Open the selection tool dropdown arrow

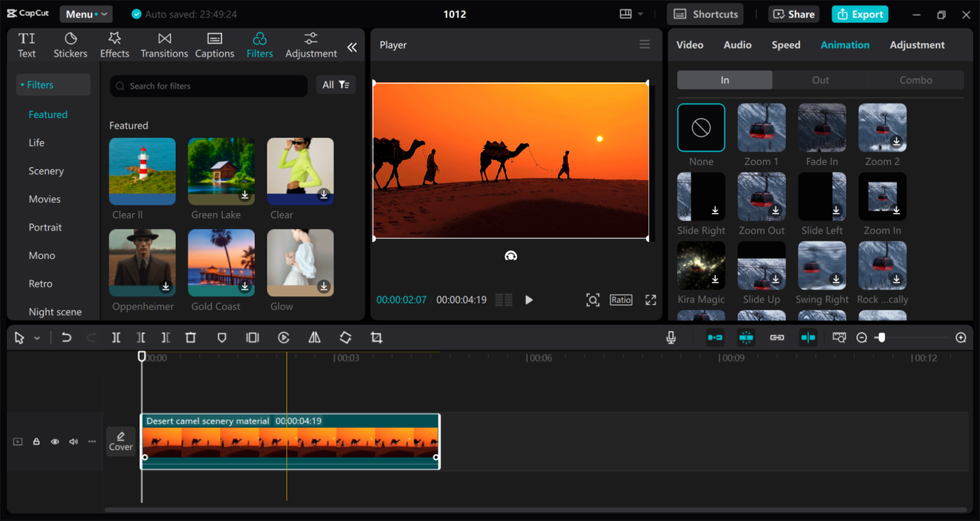coord(37,338)
